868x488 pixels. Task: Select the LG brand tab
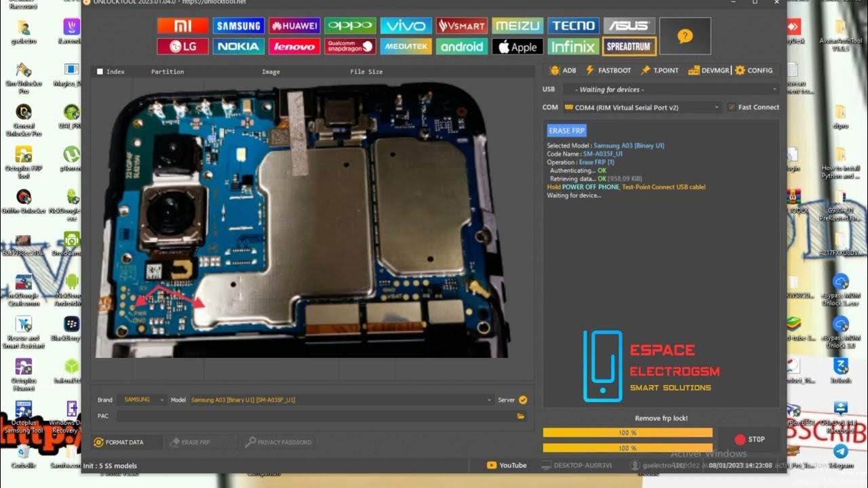tap(182, 46)
